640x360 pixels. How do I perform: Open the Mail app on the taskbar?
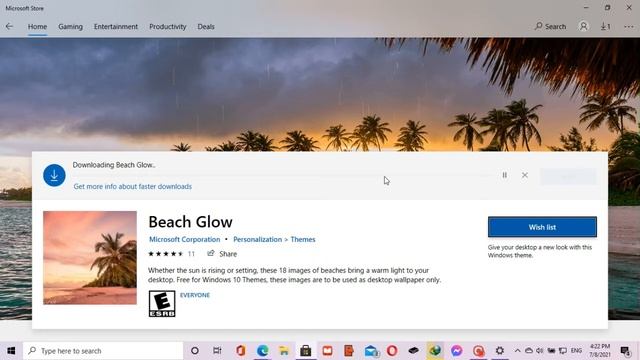pyautogui.click(x=371, y=351)
